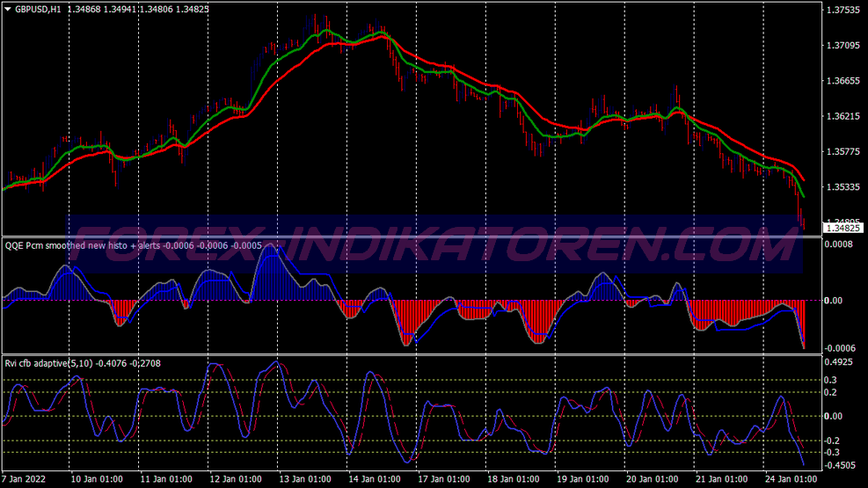Image resolution: width=868 pixels, height=488 pixels.
Task: Click the 17 Jan 01:00 time label
Action: click(x=443, y=479)
